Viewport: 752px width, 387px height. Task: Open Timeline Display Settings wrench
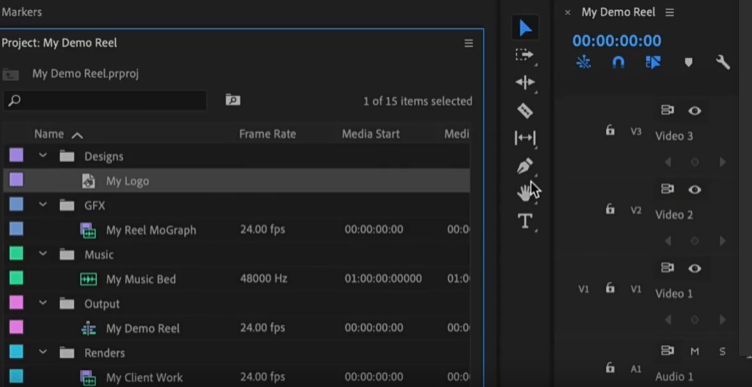[x=723, y=62]
